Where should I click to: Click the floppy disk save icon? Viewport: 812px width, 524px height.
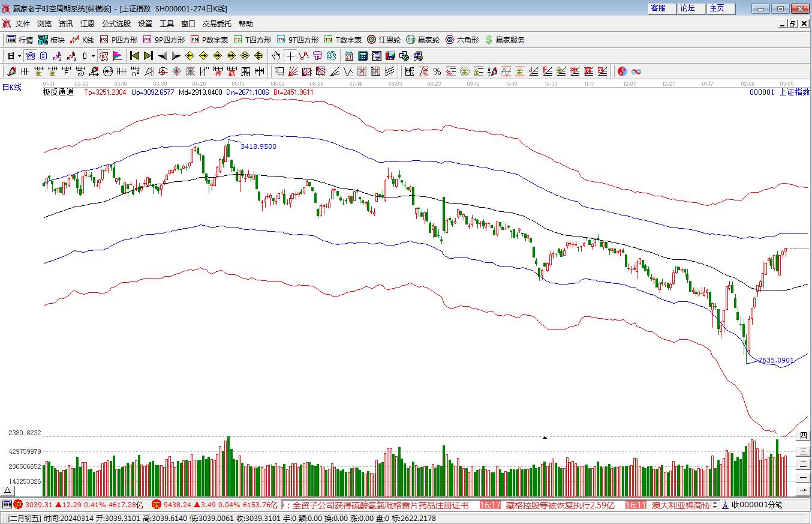click(390, 56)
